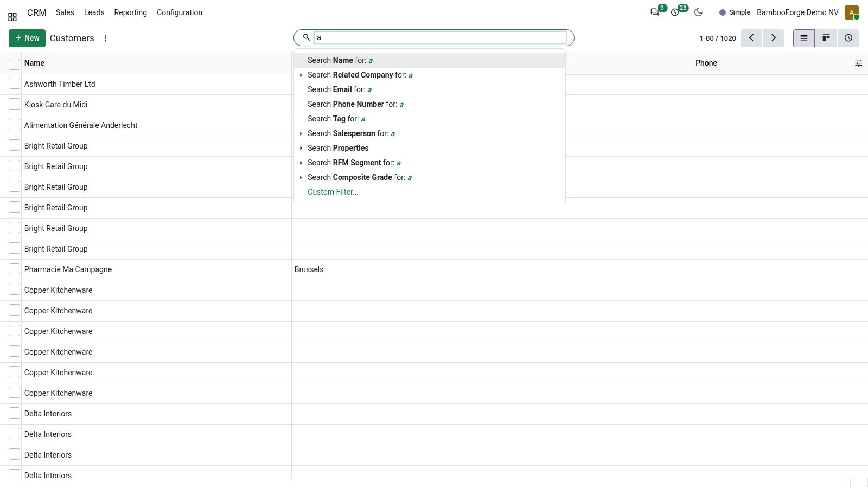Open the main apps menu grid icon
Image resolution: width=868 pixels, height=488 pixels.
(12, 17)
